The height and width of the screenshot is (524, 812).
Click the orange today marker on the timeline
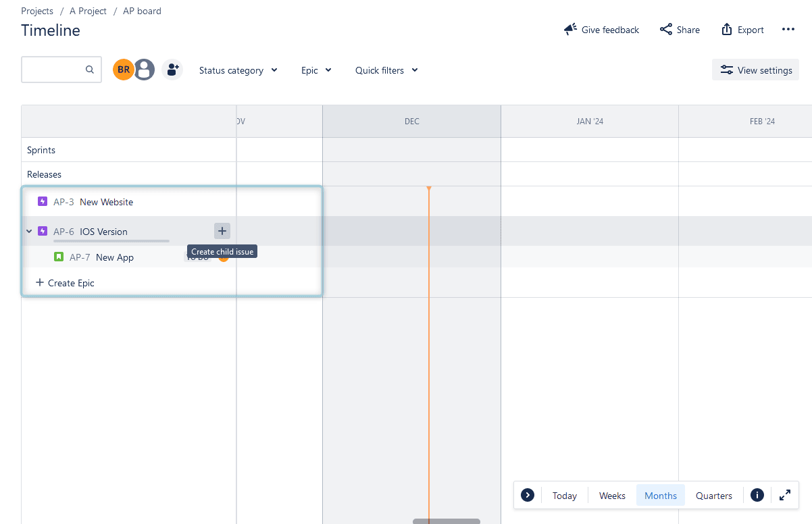(430, 188)
